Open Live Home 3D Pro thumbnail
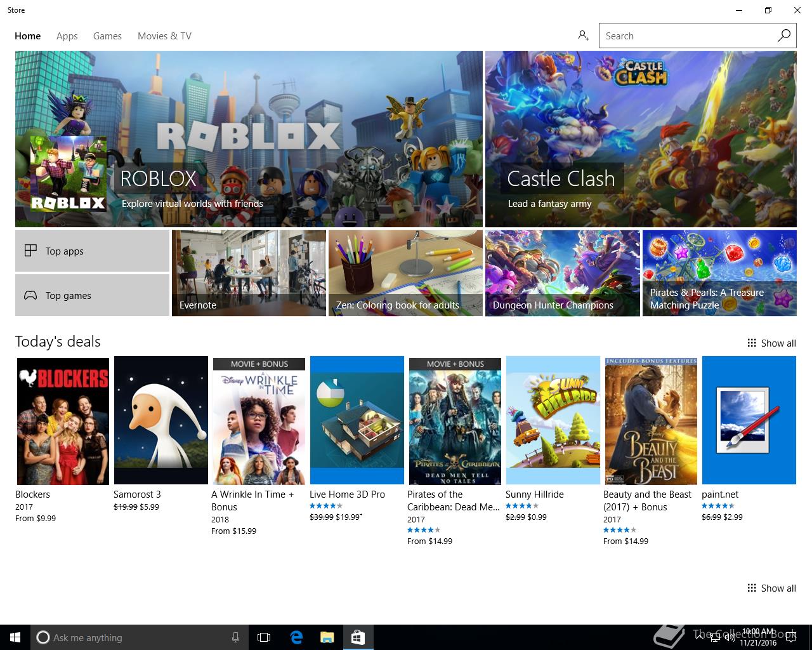812x650 pixels. tap(357, 420)
